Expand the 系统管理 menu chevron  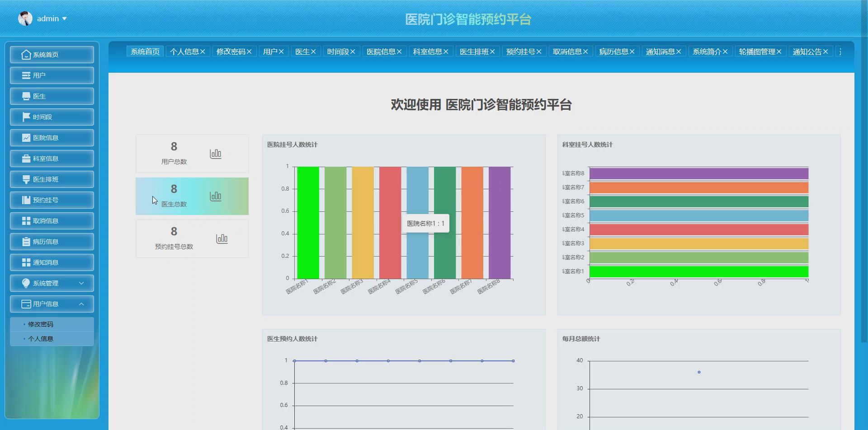pos(81,283)
